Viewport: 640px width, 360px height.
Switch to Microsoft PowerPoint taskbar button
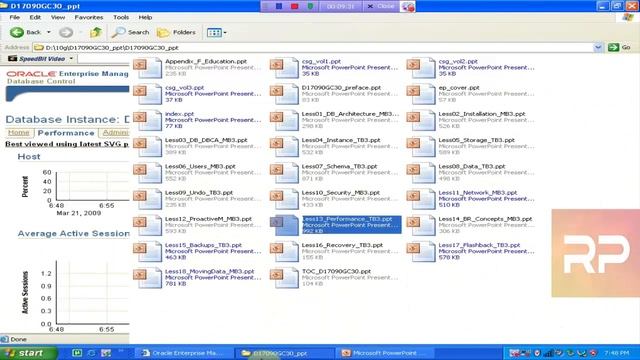point(385,353)
